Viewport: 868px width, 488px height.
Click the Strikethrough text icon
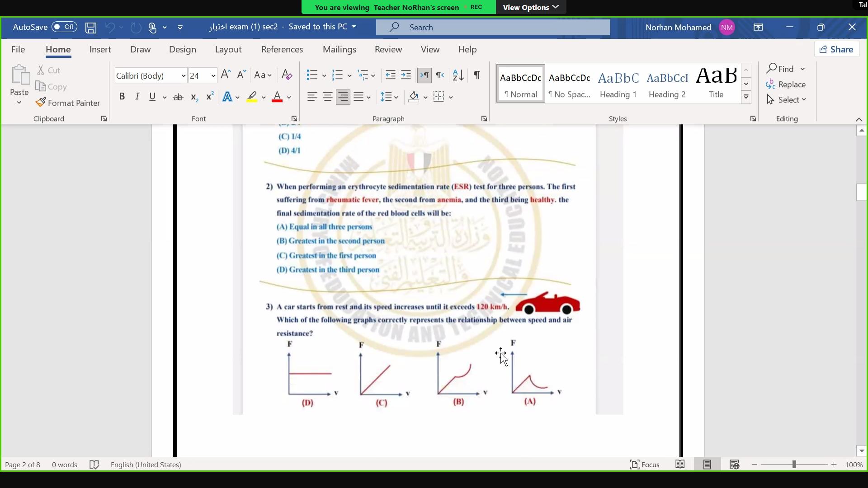pos(178,97)
